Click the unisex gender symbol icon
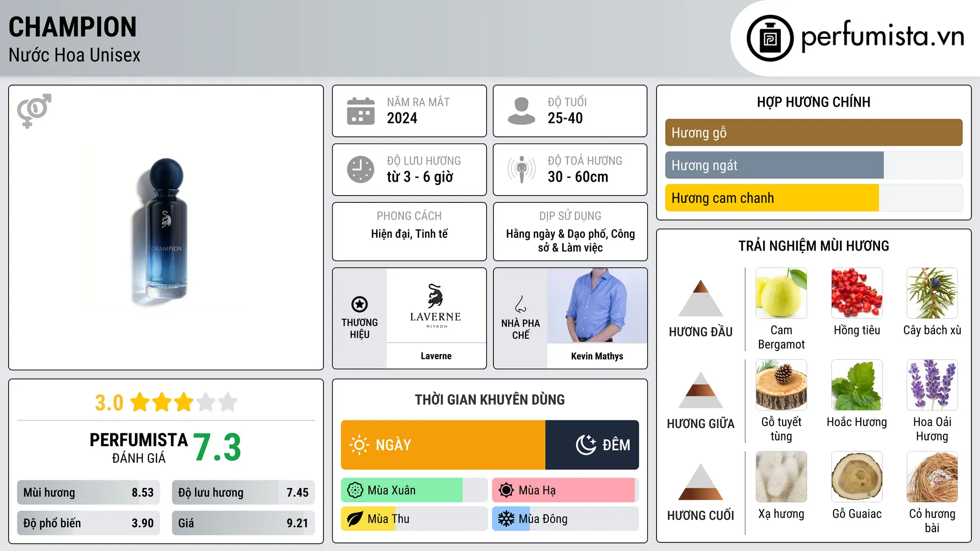 point(34,111)
